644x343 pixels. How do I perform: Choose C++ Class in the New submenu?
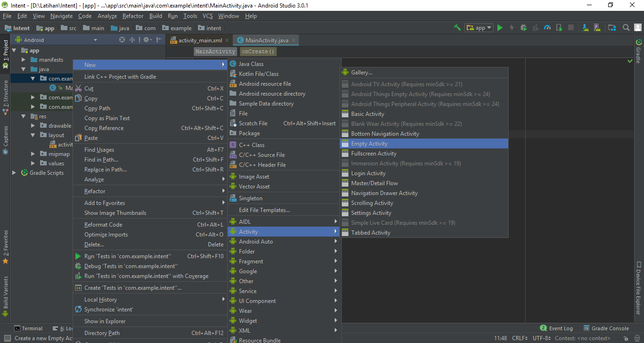[283, 145]
